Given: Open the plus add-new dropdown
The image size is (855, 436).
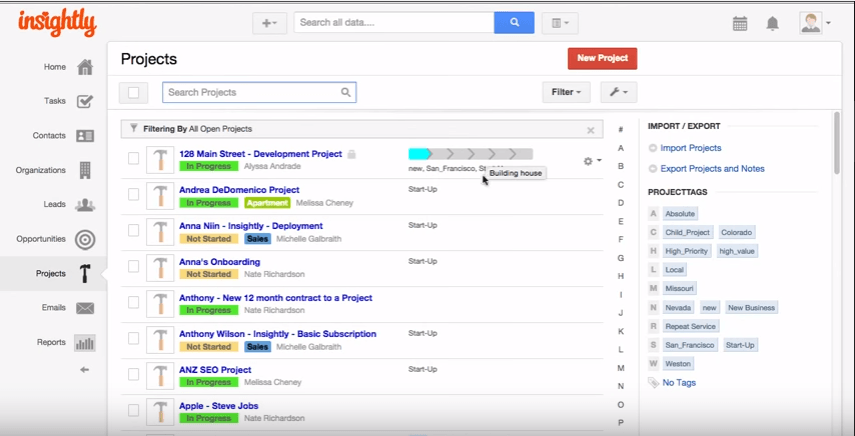Looking at the screenshot, I should [x=269, y=23].
